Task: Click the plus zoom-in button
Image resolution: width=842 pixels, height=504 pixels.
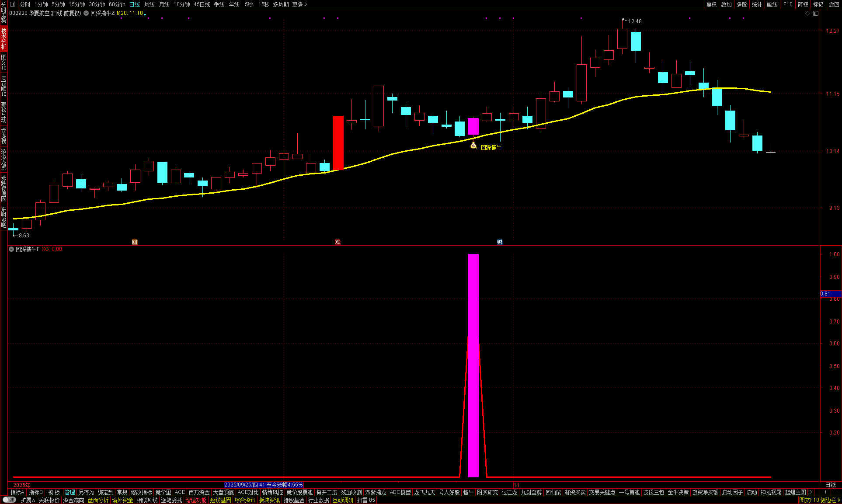Action: 825,492
